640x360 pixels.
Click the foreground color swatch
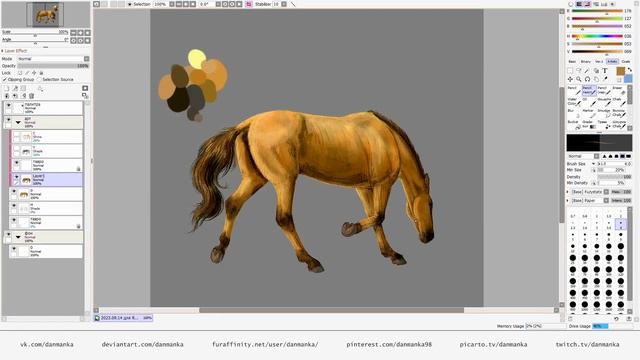(x=621, y=71)
